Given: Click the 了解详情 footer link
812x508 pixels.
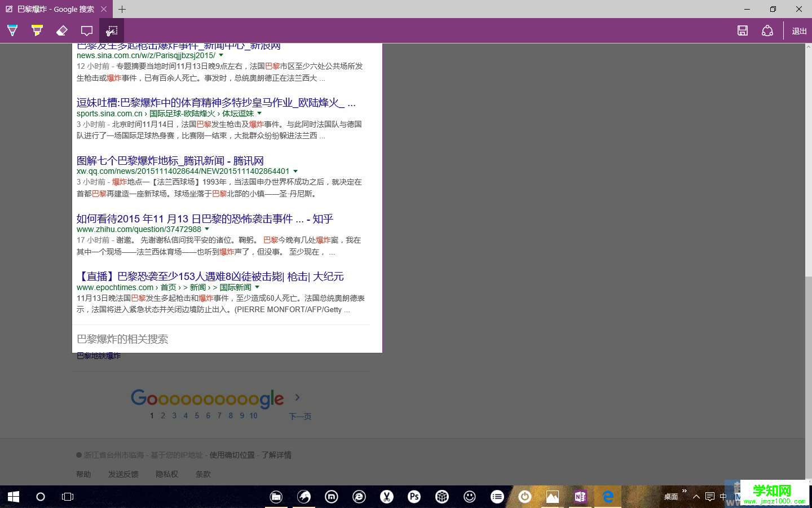Looking at the screenshot, I should pos(276,455).
